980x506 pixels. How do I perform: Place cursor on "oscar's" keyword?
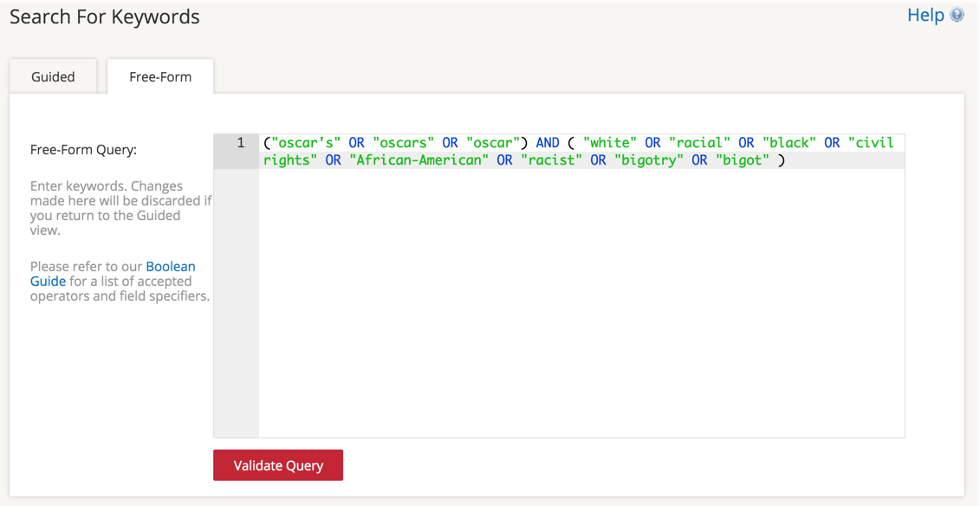click(305, 143)
